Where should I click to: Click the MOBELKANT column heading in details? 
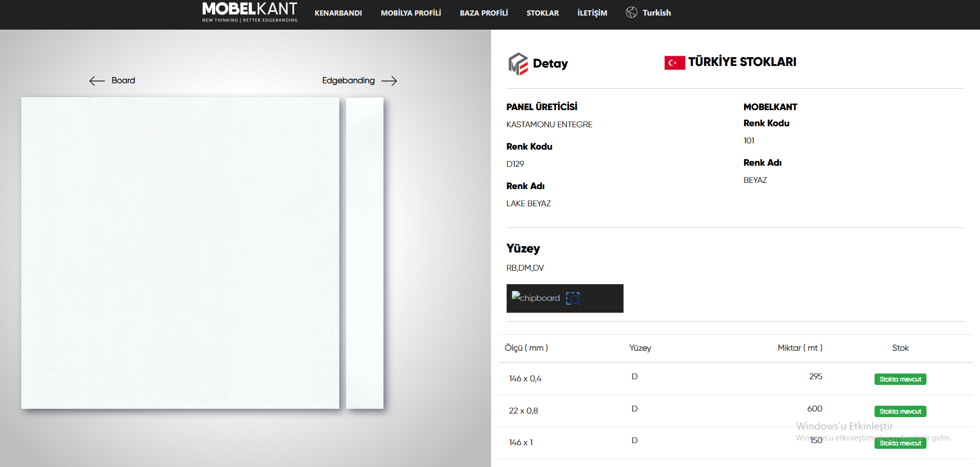[x=770, y=107]
